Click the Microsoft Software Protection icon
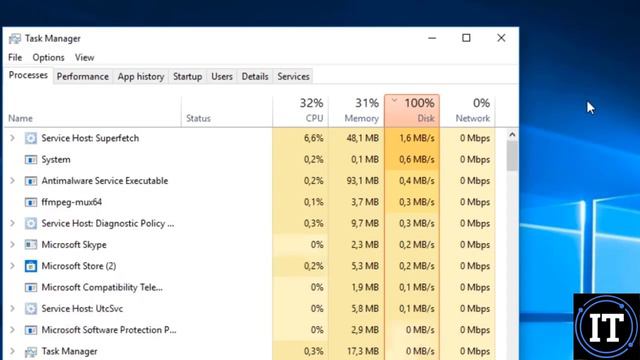 pos(31,330)
